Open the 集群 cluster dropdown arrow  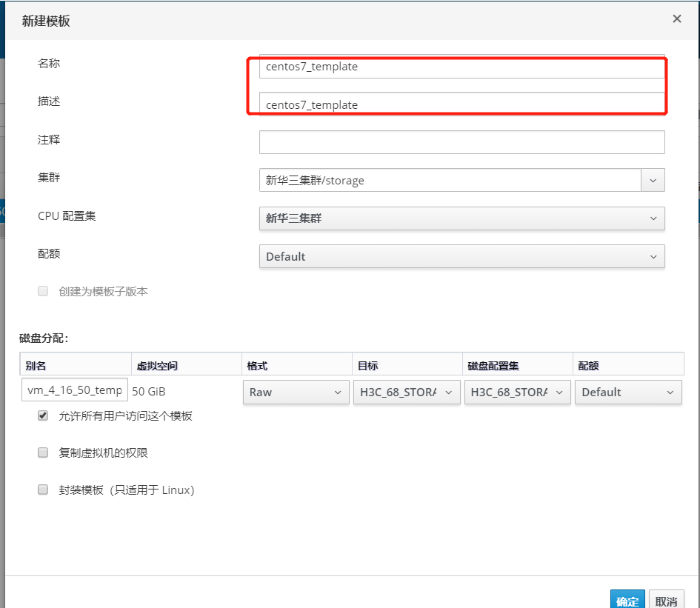click(653, 180)
